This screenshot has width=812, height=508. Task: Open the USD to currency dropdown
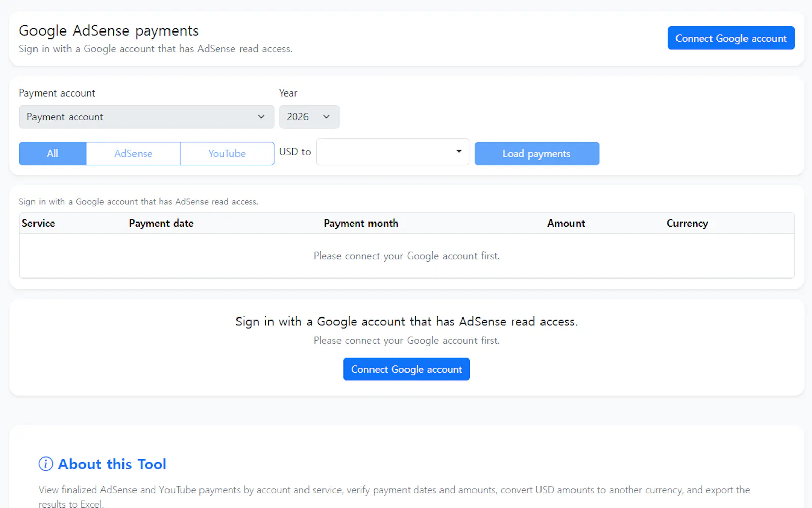(x=392, y=152)
